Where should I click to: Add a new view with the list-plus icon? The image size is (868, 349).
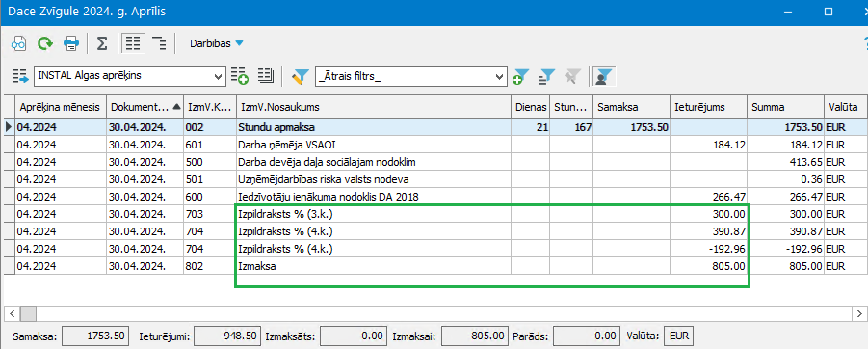[240, 76]
